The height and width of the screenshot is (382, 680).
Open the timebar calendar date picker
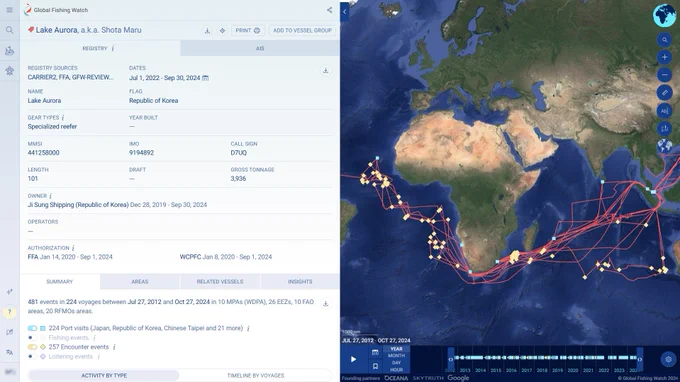375,353
